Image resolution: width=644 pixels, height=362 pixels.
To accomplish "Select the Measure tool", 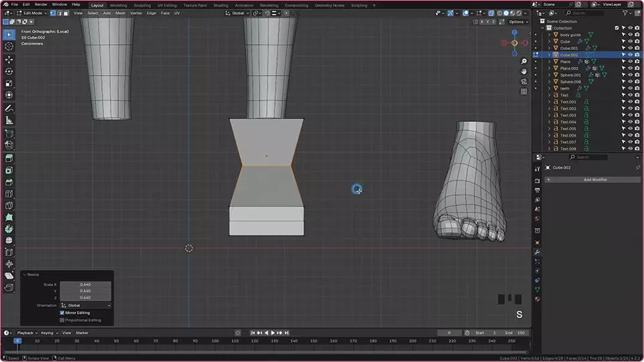I will 9,120.
